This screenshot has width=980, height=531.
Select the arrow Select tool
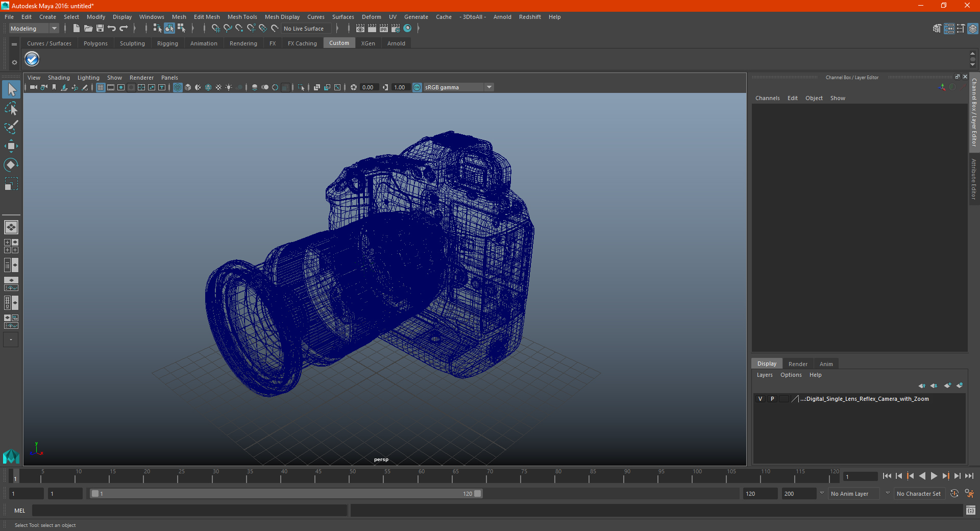[11, 89]
